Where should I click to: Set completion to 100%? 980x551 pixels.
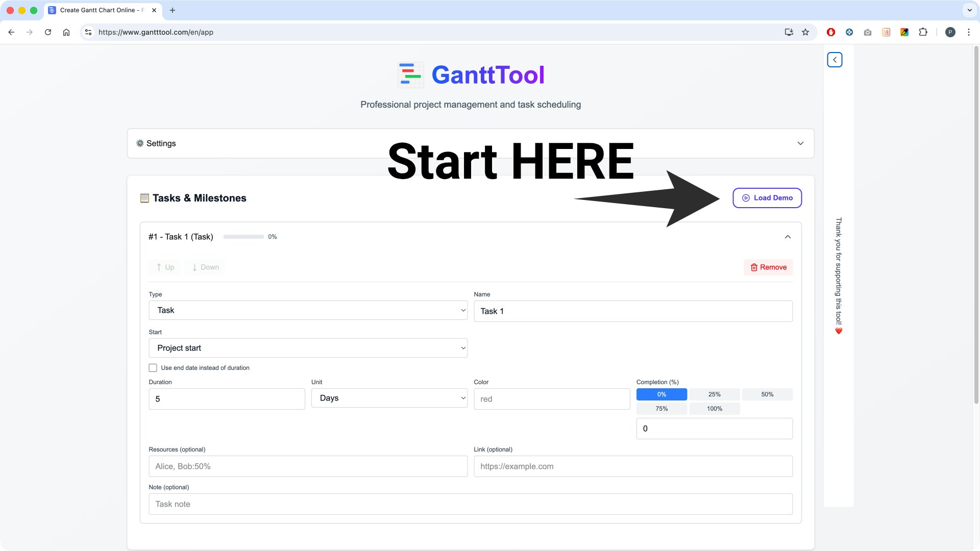714,409
